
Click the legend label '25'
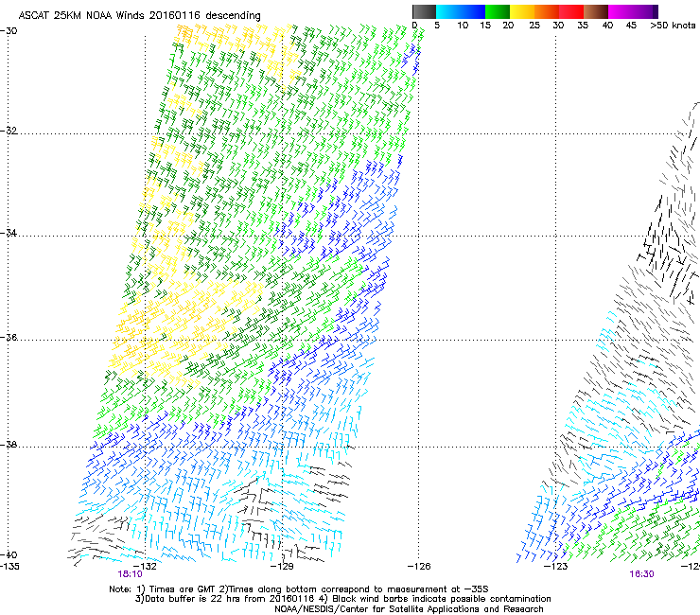click(x=534, y=26)
